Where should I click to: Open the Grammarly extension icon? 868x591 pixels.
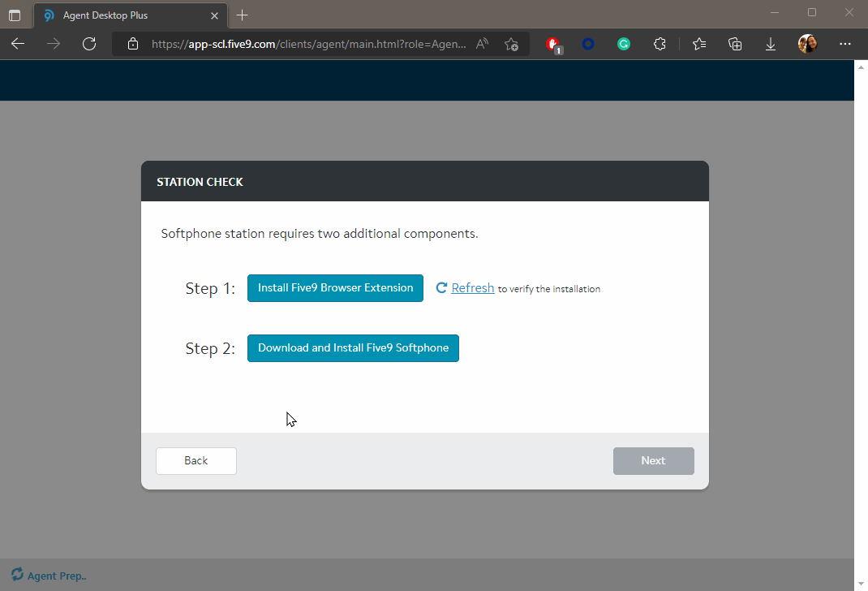point(624,44)
